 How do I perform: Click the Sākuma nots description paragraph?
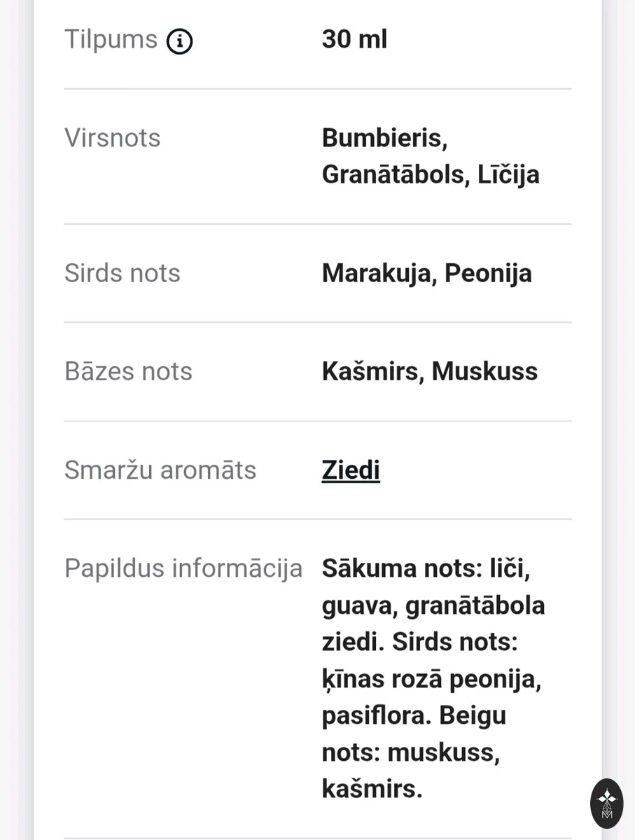pos(433,679)
